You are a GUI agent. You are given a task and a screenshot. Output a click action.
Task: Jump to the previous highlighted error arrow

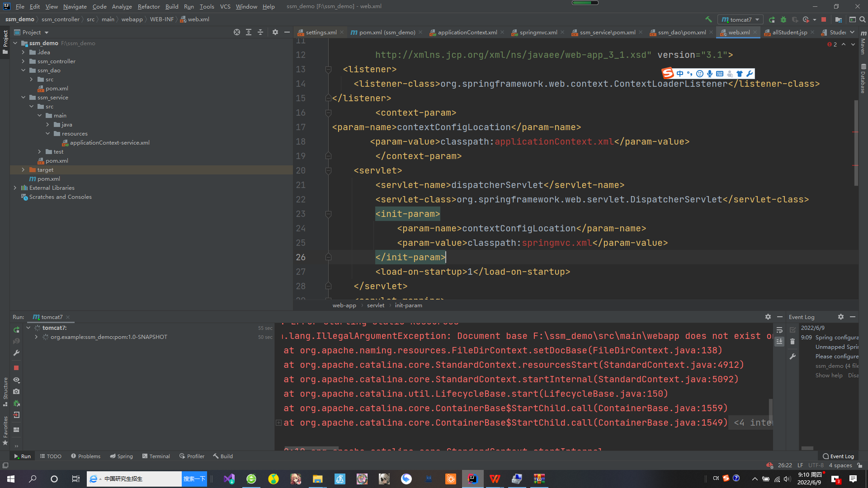click(844, 44)
